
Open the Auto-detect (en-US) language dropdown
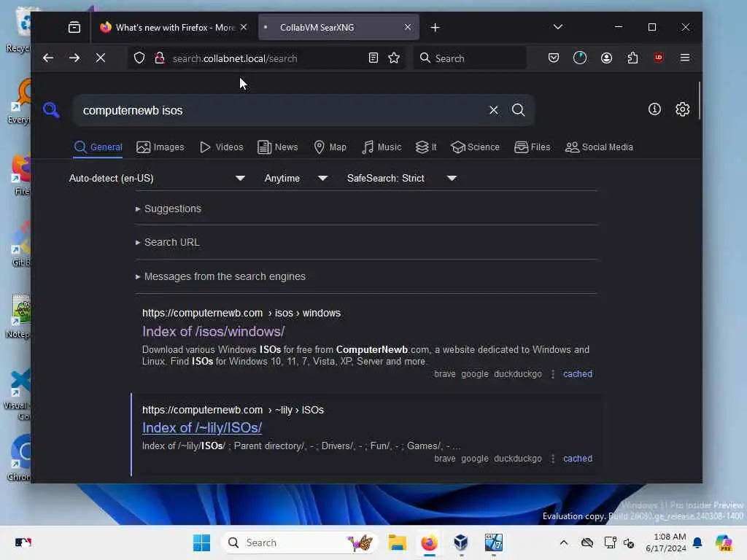point(157,178)
